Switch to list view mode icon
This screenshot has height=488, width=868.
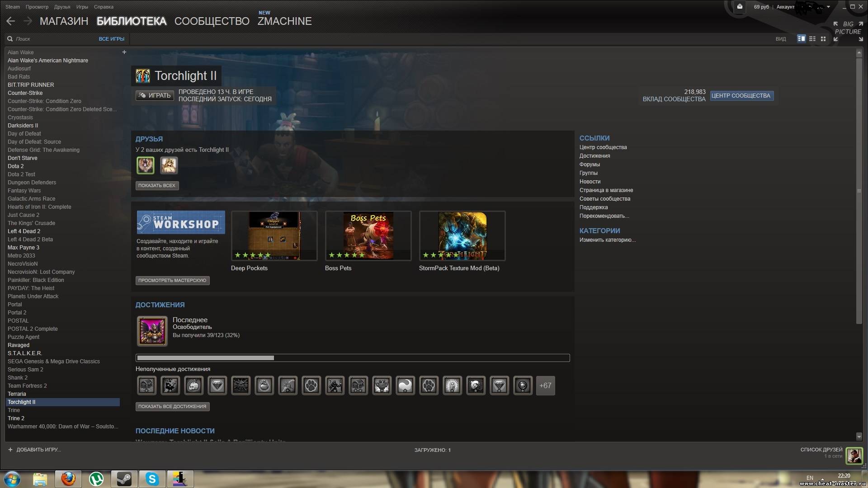click(x=812, y=39)
